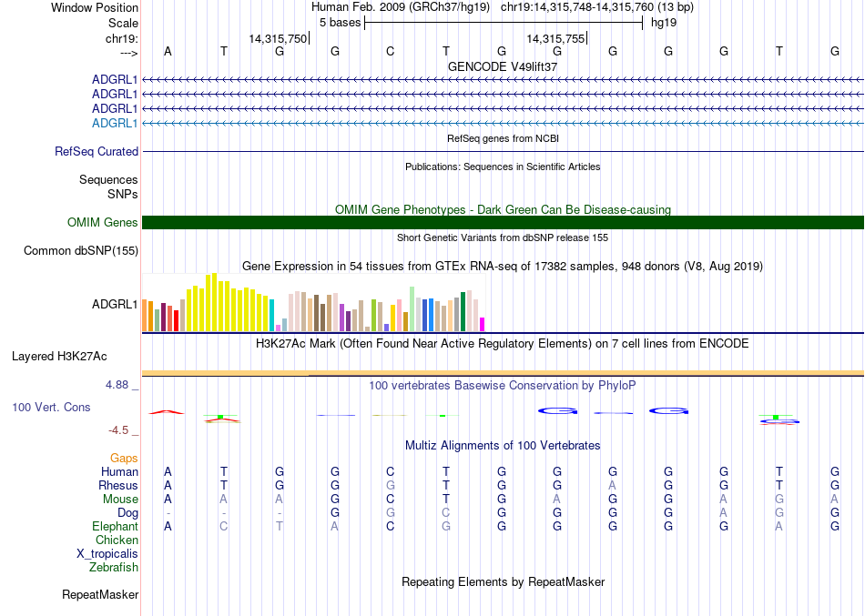Viewport: 865px width, 616px height.
Task: Click the light blue ADGRL1 transcript label
Action: tap(115, 123)
